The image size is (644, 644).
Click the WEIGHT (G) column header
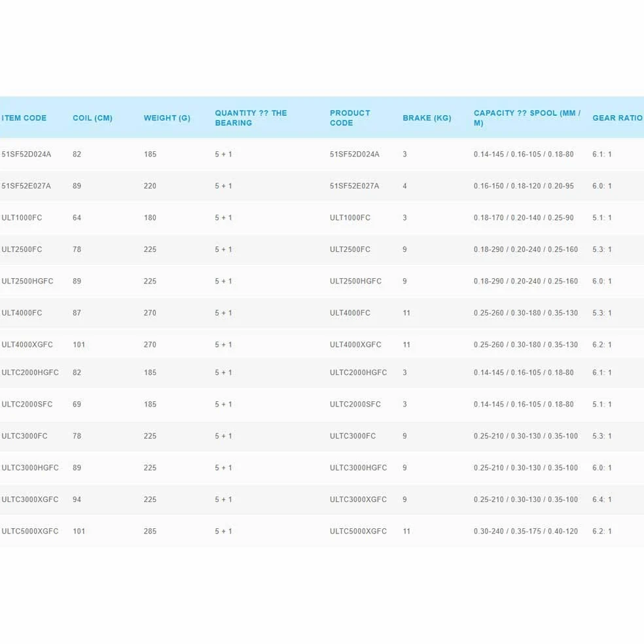[167, 118]
